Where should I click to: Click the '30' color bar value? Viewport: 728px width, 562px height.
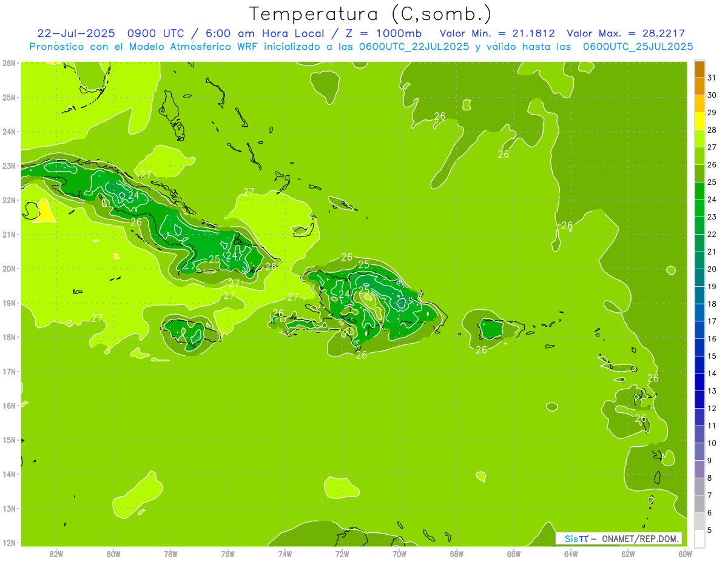pos(712,95)
